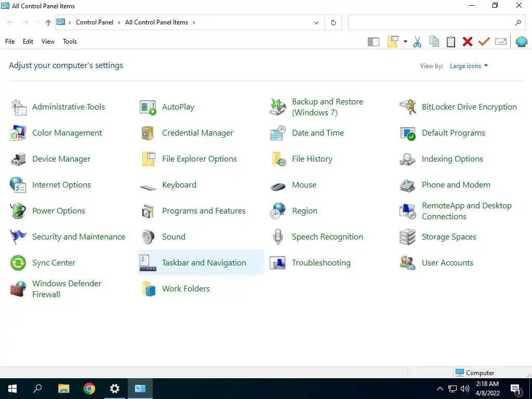Open Administrative Tools
Image resolution: width=532 pixels, height=399 pixels.
(x=58, y=107)
